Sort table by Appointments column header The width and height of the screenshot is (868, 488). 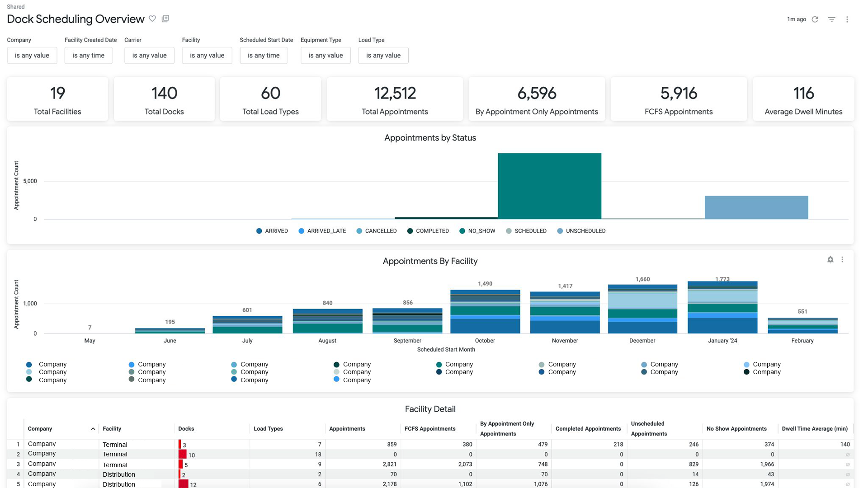347,429
